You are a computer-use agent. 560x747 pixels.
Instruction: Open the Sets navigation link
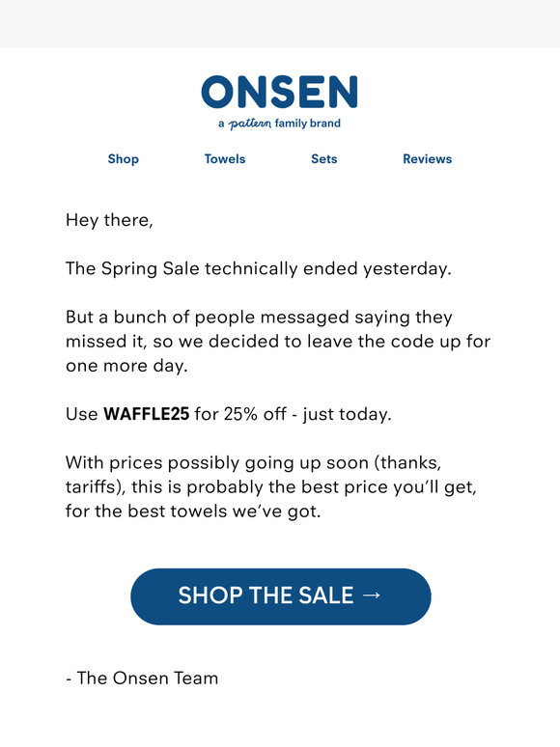click(324, 159)
